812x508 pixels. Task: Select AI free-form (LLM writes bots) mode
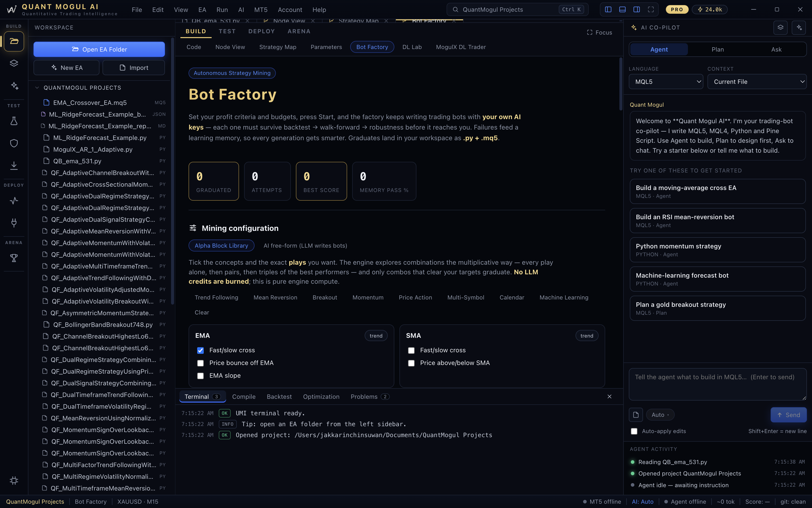pos(305,246)
